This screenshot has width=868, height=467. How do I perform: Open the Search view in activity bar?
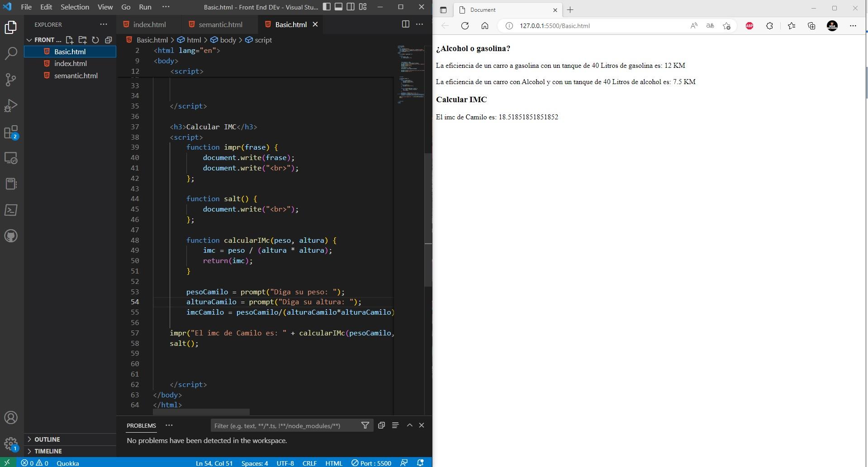11,54
